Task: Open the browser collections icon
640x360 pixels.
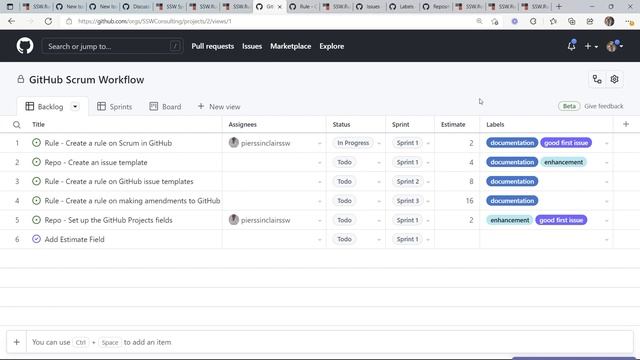Action: coord(571,21)
